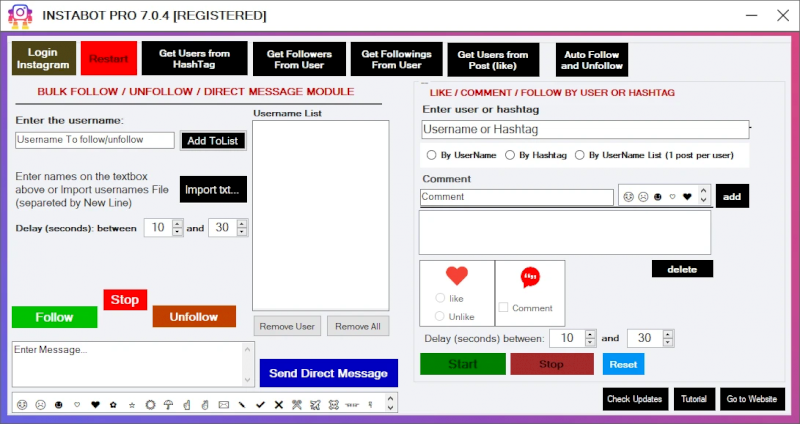Viewport: 800px width, 424px height.
Task: Select the By UserName radio button
Action: coord(432,155)
